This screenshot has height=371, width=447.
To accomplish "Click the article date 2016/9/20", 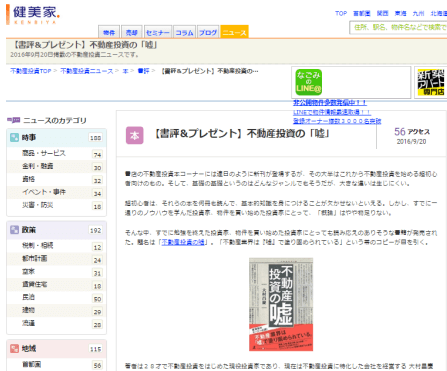I will 411,141.
